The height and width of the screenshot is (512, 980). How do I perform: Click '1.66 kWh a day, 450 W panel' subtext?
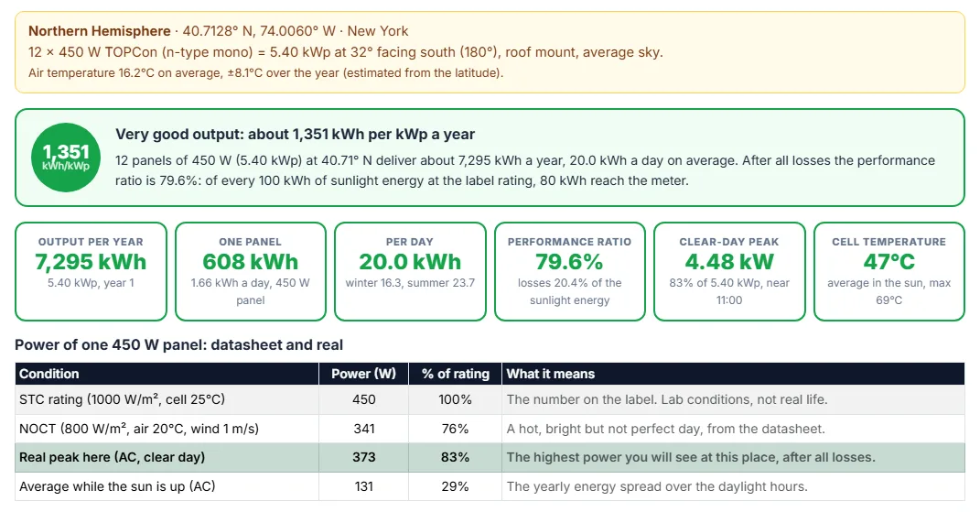250,291
